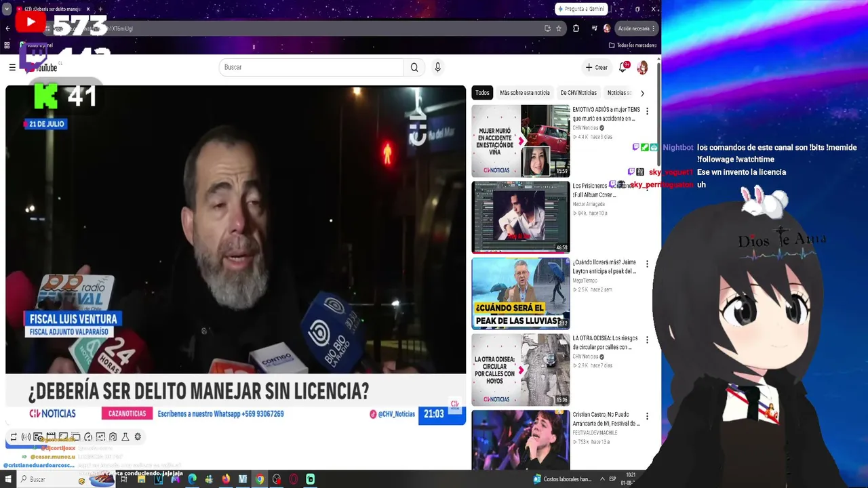
Task: Open the 'Costos laborales' taskbar item
Action: 562,479
